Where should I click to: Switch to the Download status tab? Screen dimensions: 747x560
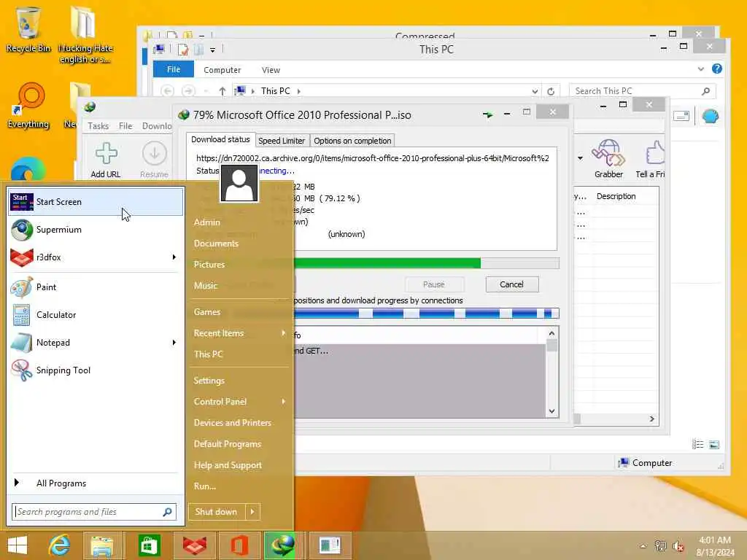[x=220, y=139]
